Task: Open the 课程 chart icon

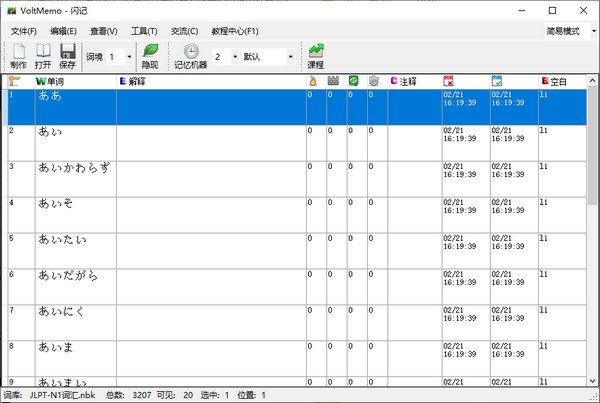Action: pyautogui.click(x=316, y=55)
